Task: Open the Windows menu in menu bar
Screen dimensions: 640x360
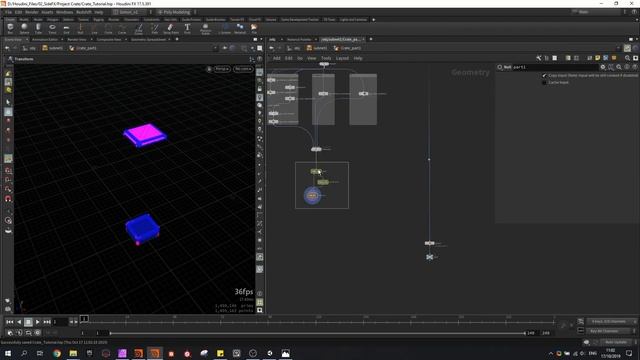Action: point(64,12)
